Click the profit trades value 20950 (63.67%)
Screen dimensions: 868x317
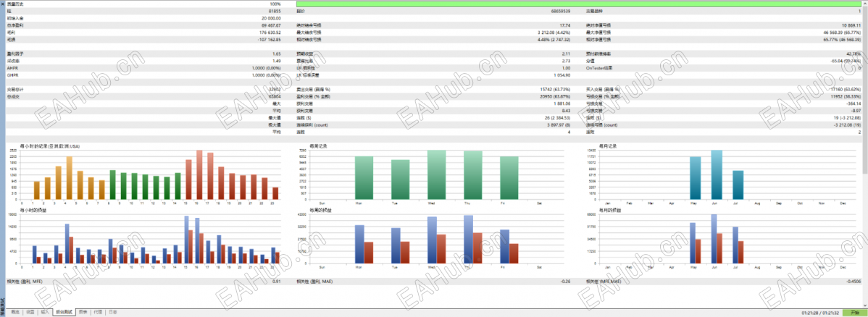tap(556, 96)
